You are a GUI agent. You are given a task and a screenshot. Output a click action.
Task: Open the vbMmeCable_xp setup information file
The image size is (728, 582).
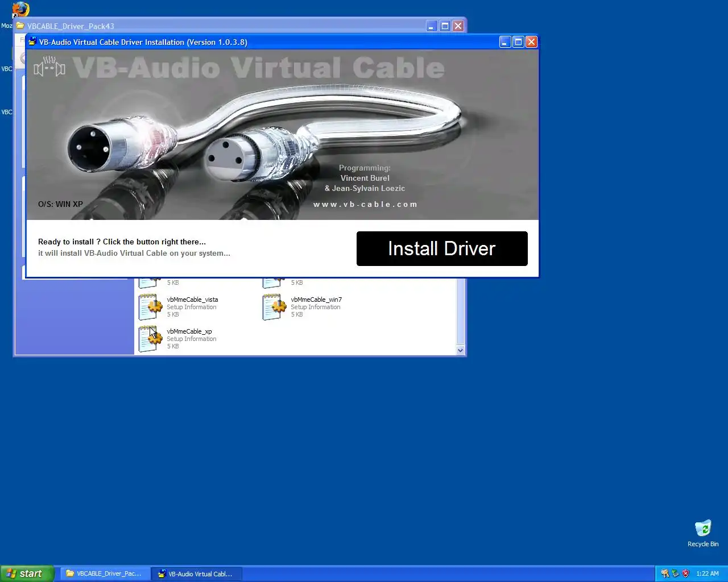pyautogui.click(x=150, y=339)
